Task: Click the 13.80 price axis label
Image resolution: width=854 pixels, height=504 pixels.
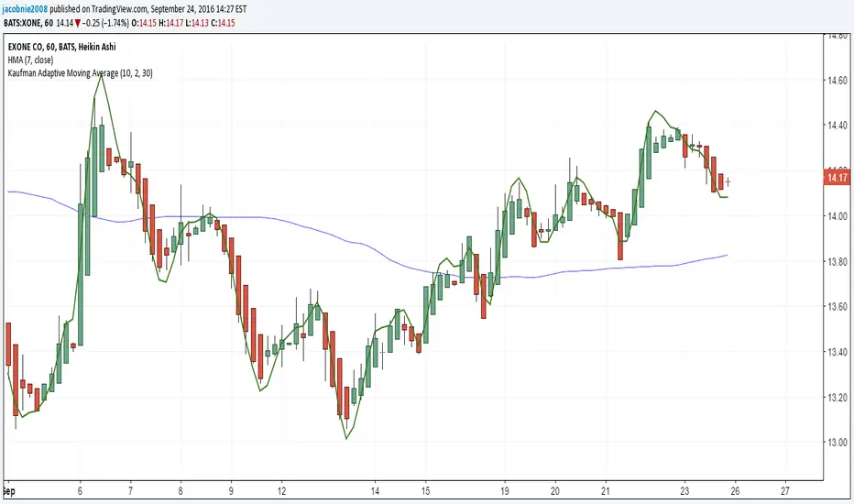Action: pyautogui.click(x=836, y=262)
